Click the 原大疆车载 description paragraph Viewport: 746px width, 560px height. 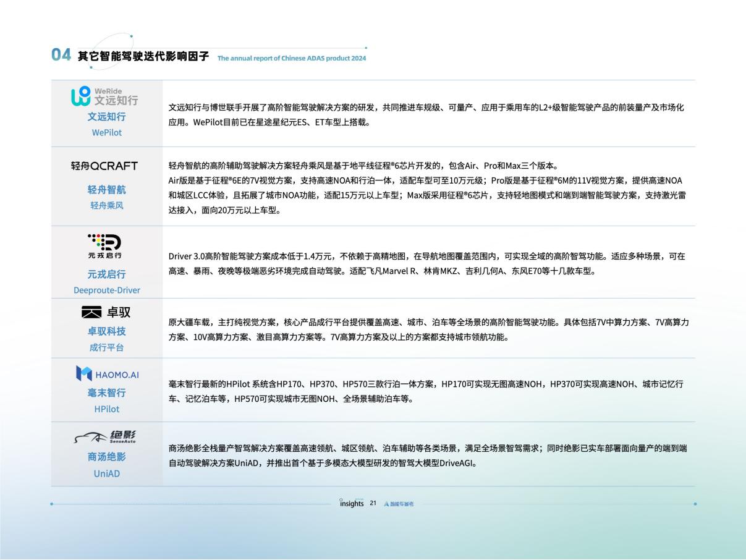[x=428, y=330]
